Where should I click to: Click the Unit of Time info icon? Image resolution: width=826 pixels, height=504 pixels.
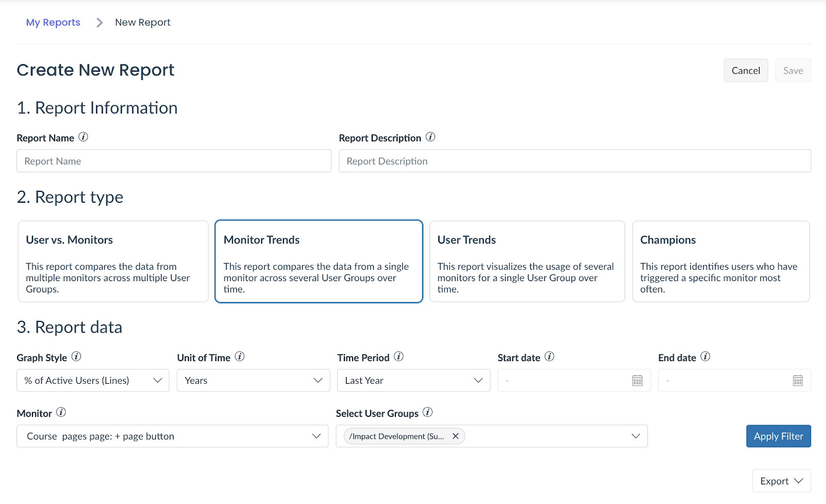point(240,356)
